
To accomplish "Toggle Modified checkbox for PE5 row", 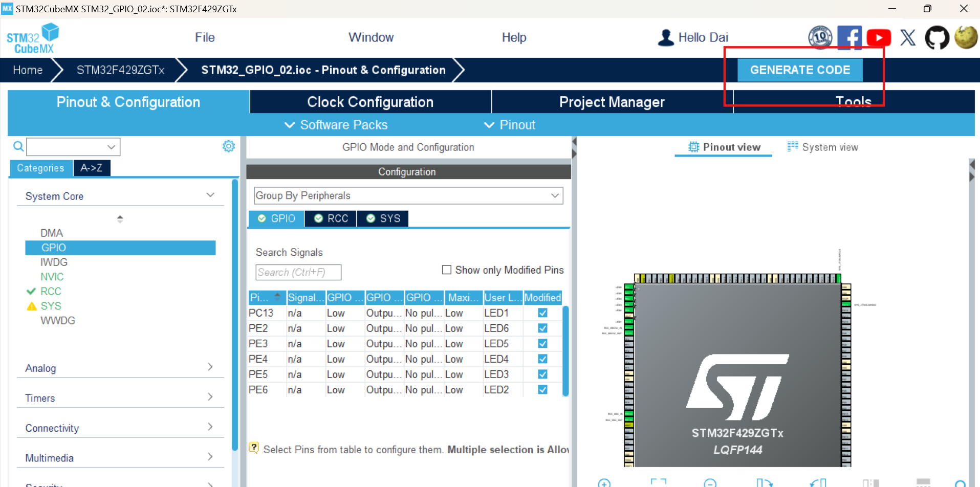I will tap(543, 374).
